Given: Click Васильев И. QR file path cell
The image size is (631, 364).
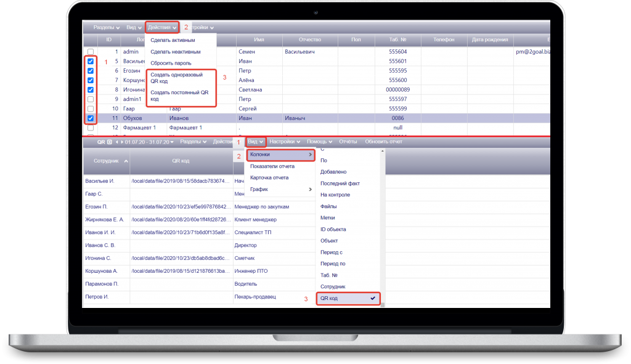Looking at the screenshot, I should pos(181,182).
